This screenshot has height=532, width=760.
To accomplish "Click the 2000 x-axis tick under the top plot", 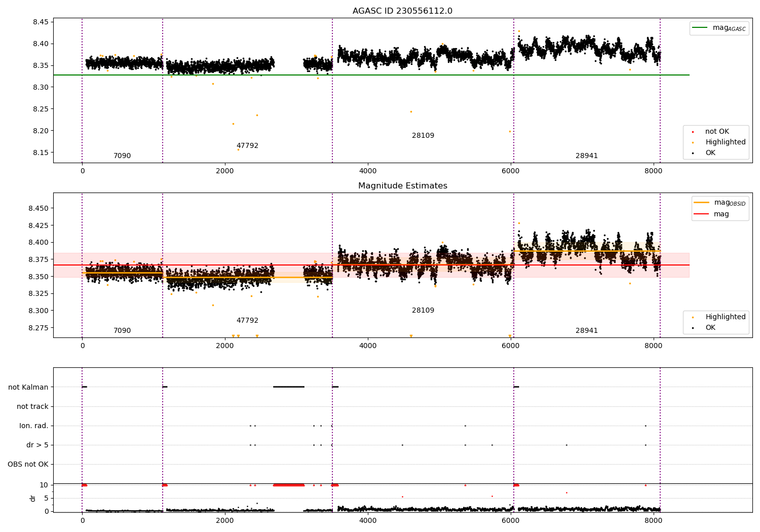I will pos(225,171).
